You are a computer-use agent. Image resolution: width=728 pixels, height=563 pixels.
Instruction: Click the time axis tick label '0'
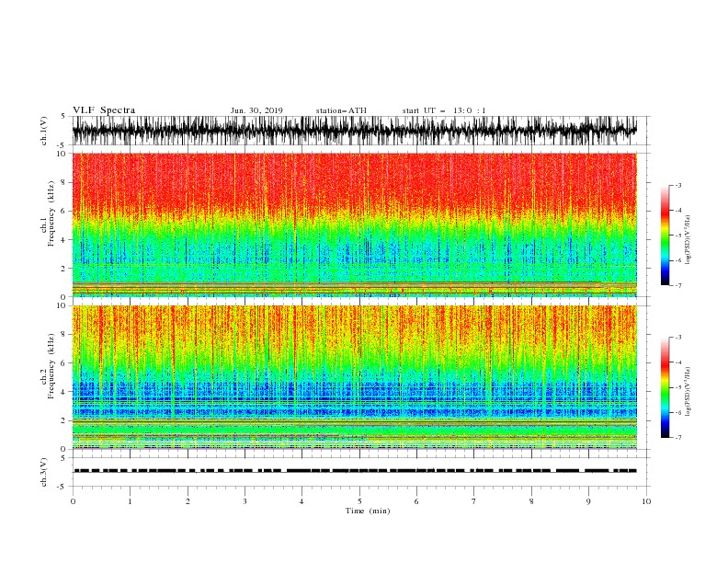point(73,501)
